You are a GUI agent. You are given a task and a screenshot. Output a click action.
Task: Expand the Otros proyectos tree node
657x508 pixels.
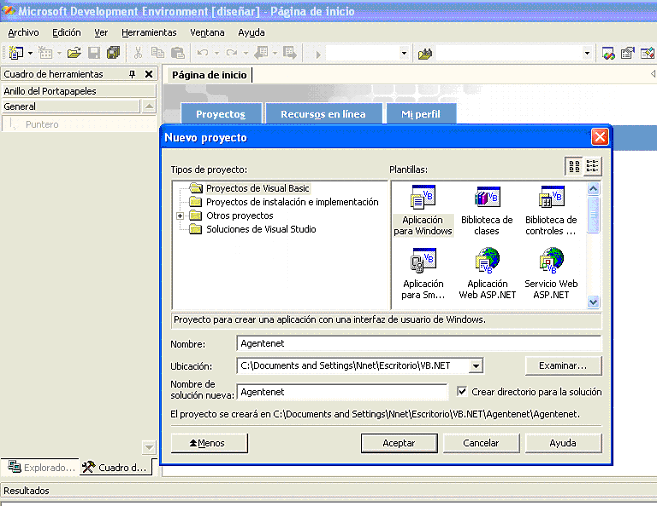pyautogui.click(x=180, y=216)
